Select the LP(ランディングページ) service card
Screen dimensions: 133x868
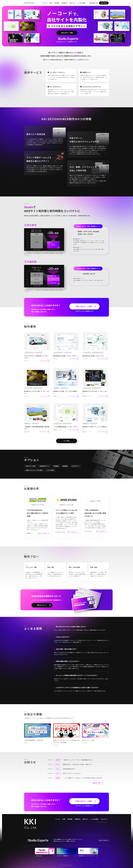coord(94,90)
